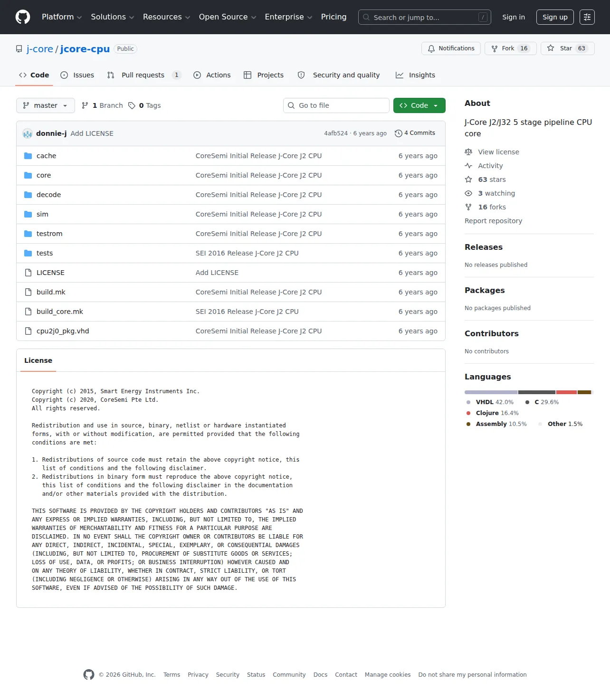Open the cpu2j0_pkg.vhd file

(63, 331)
